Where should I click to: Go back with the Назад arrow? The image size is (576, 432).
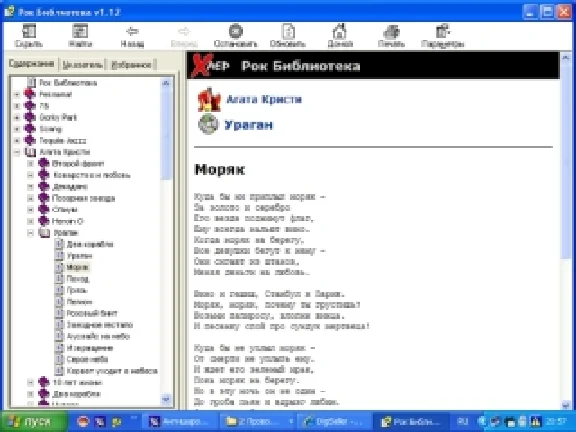coord(132,36)
